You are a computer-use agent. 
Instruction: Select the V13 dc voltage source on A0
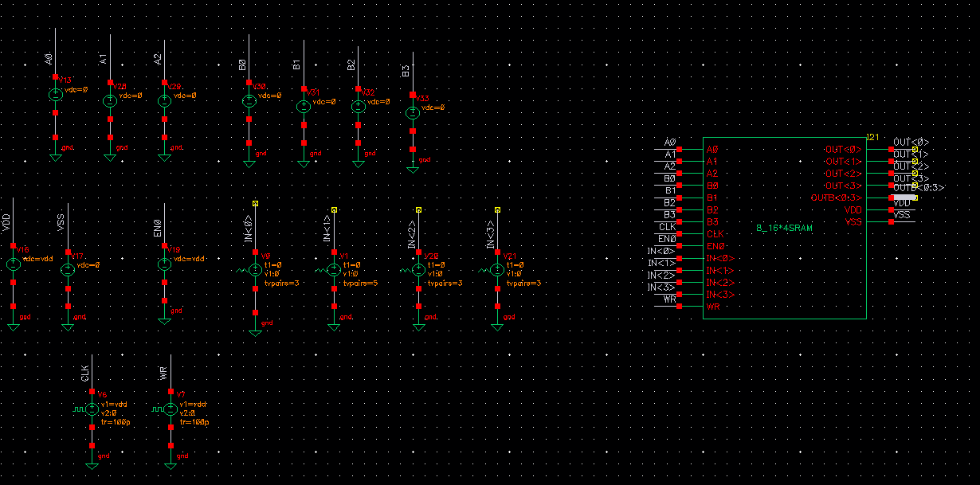(55, 95)
